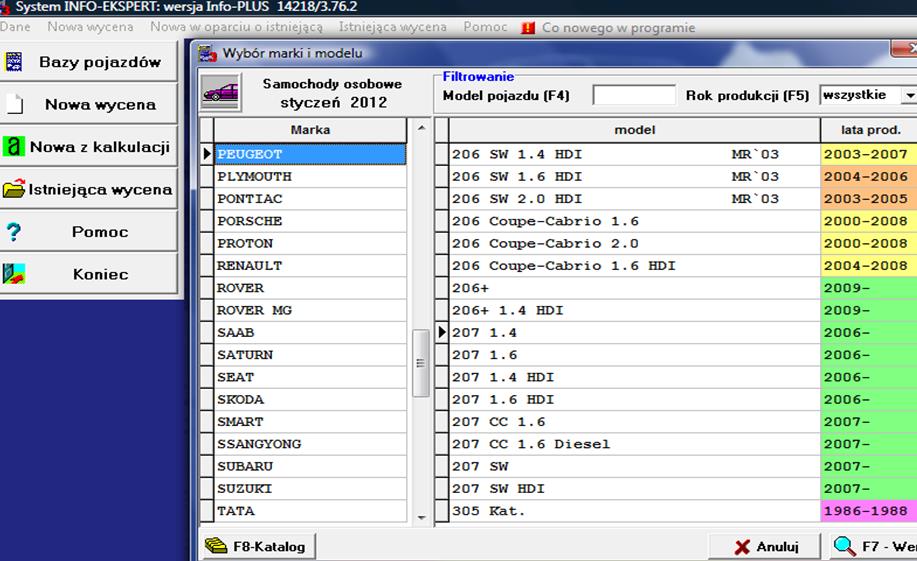Select model 206 Coupe-Cabrio 1.6 HDI
The width and height of the screenshot is (917, 561).
pos(635,266)
